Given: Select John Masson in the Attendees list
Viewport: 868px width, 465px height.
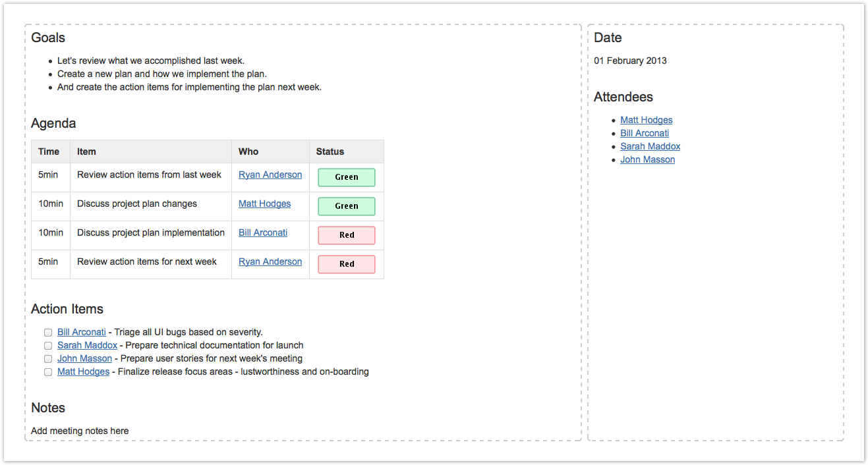Looking at the screenshot, I should (648, 159).
